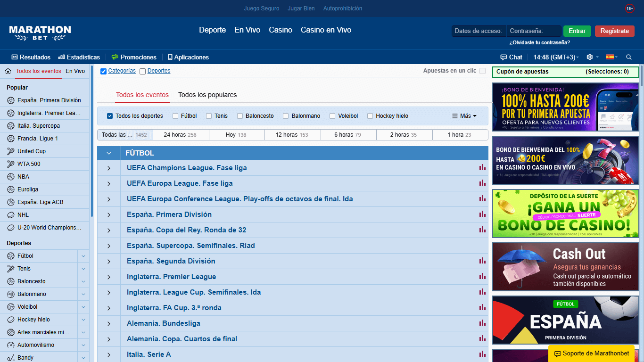Open statistics icon for Italia. Serie A

coord(482,354)
